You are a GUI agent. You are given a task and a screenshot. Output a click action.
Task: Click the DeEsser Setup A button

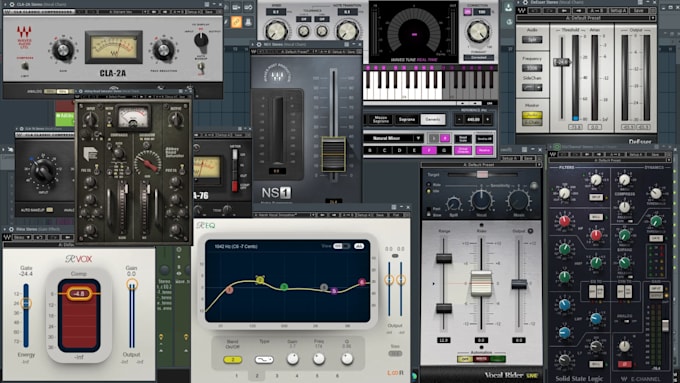(618, 10)
